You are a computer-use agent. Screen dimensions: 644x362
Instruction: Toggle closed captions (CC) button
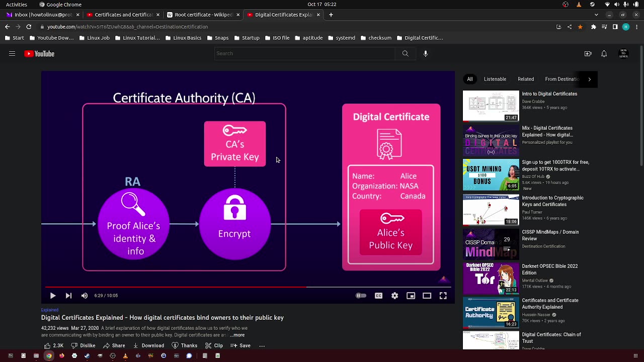[x=379, y=296]
